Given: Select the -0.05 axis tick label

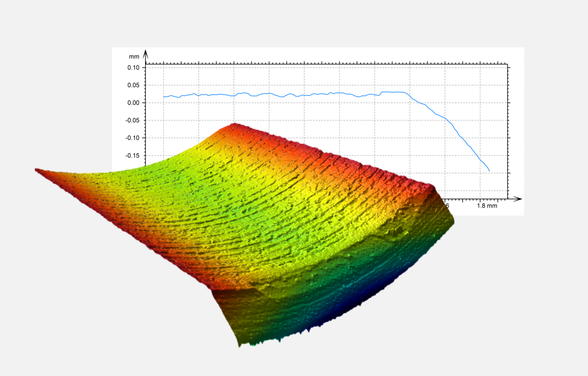Looking at the screenshot, I should pyautogui.click(x=134, y=119).
